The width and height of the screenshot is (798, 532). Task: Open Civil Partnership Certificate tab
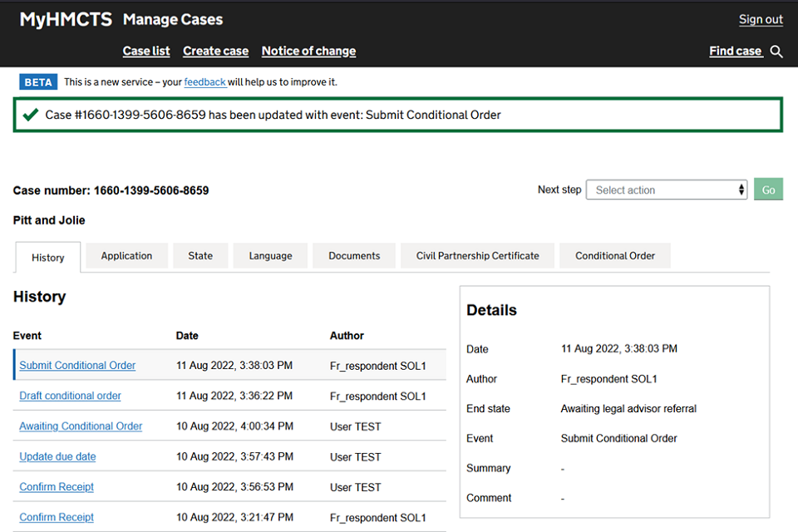(477, 256)
